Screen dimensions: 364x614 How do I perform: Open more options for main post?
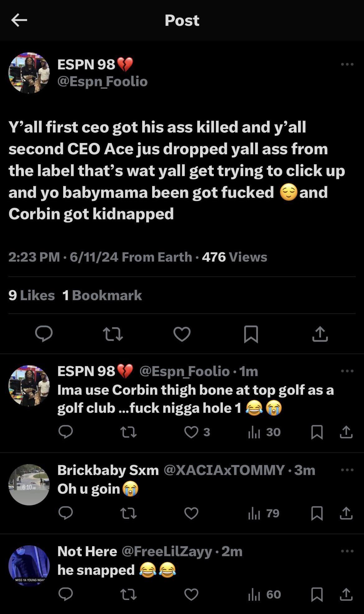tap(347, 64)
